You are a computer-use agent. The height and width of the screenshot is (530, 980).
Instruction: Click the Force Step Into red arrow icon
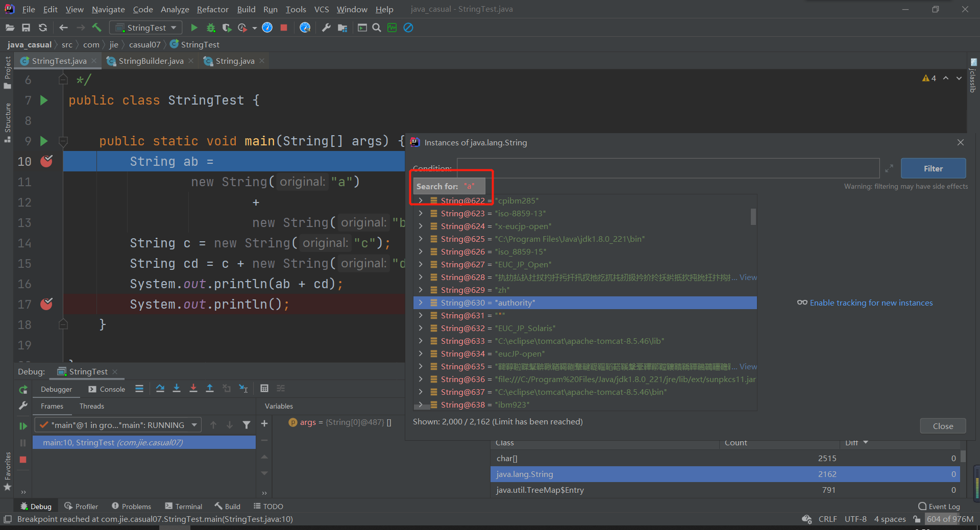pyautogui.click(x=193, y=389)
